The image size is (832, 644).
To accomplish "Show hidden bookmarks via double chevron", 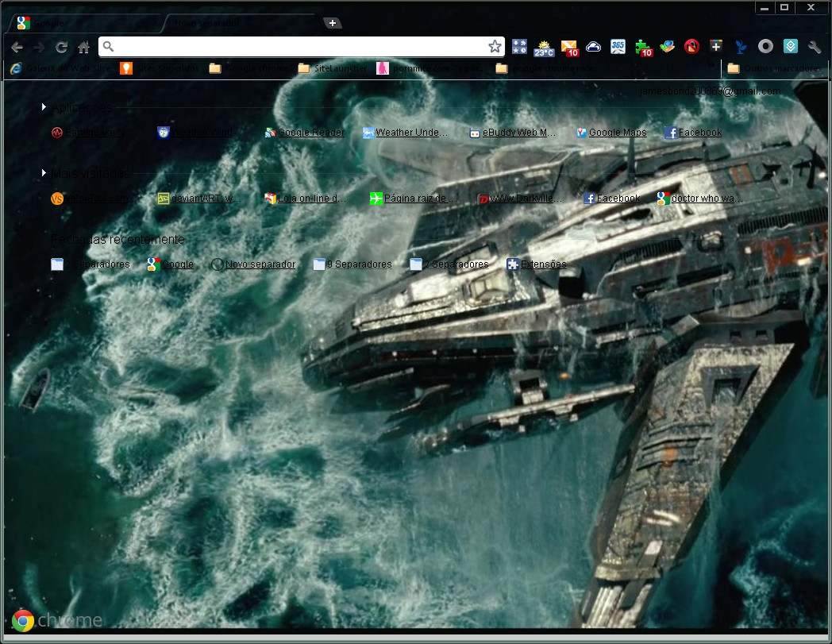I will pos(711,65).
